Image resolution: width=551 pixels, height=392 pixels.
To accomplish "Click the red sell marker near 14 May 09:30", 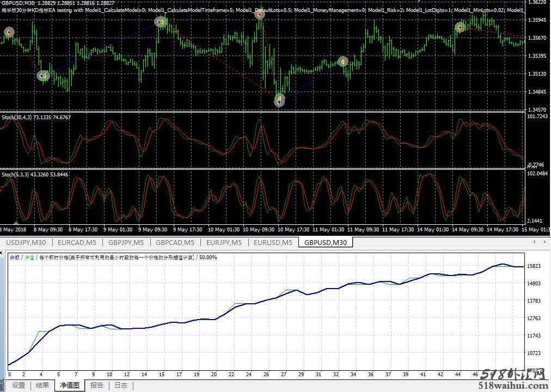I will pyautogui.click(x=460, y=27).
